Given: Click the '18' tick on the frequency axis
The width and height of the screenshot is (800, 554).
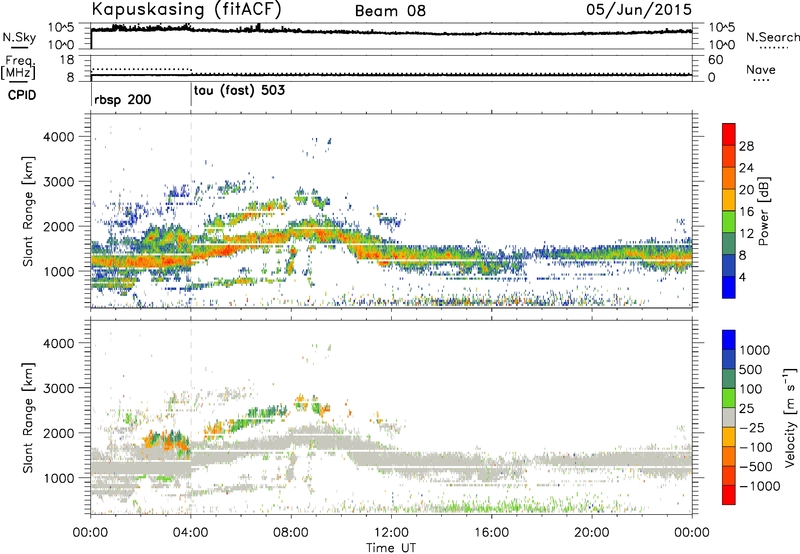Looking at the screenshot, I should tap(67, 60).
